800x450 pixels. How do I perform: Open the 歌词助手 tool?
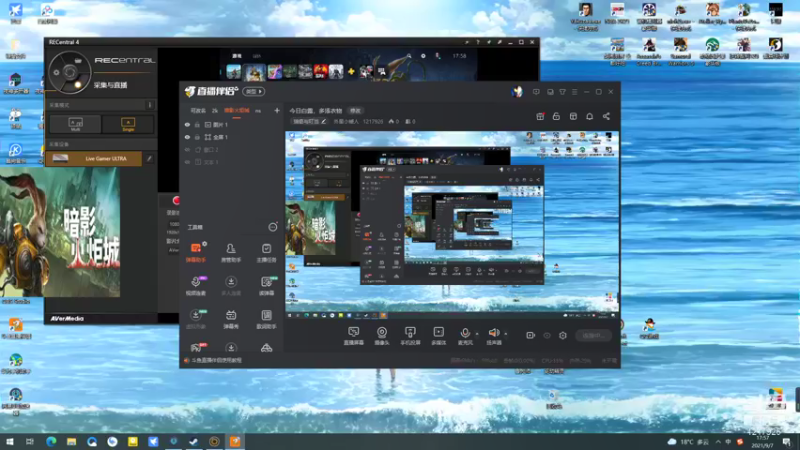[266, 319]
